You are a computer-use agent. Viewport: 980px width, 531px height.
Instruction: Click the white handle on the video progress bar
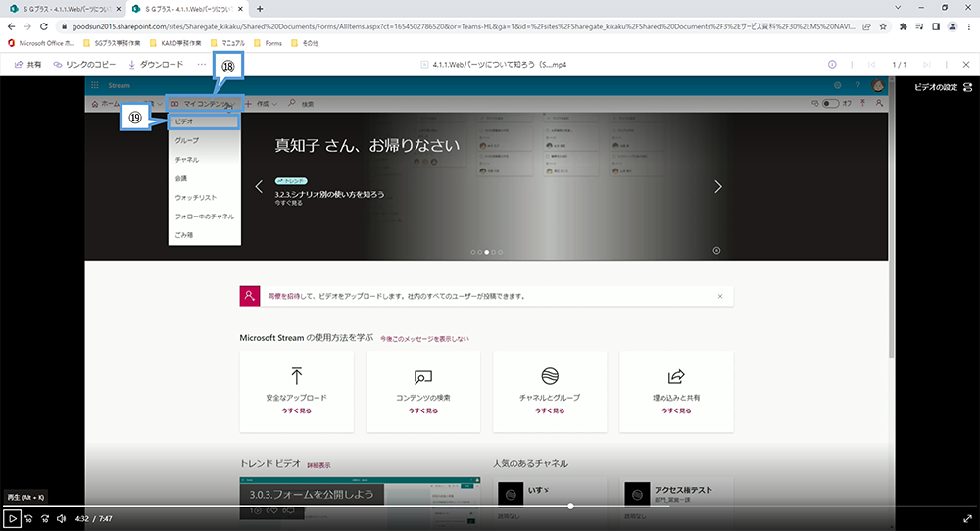tap(570, 506)
